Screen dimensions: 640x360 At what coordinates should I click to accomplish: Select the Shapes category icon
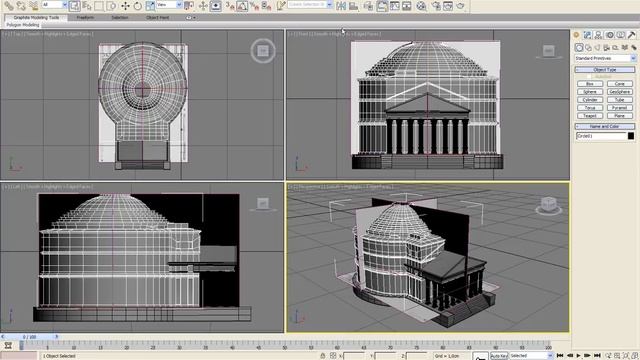coord(588,48)
